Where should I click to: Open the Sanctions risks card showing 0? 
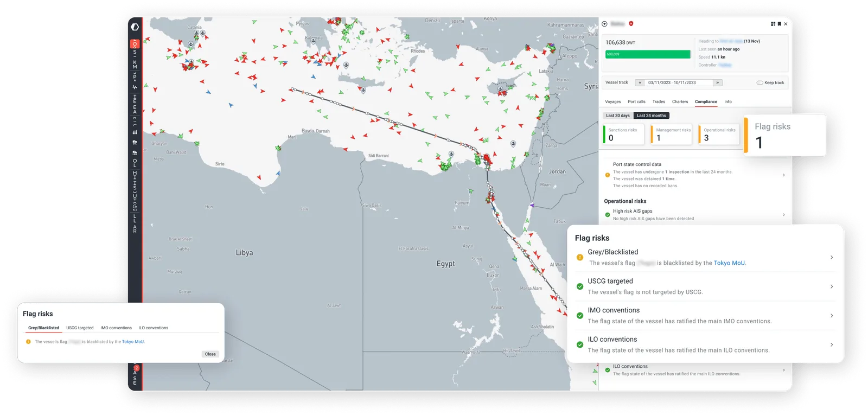click(x=623, y=135)
